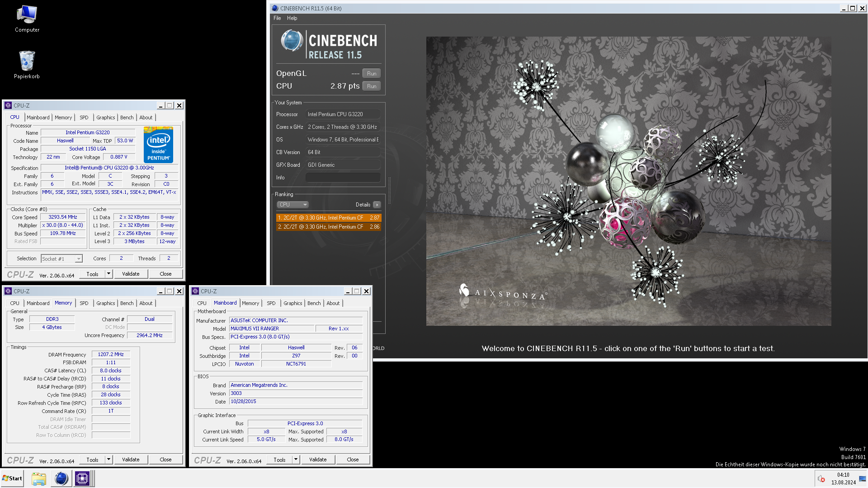
Task: Click the Multiplier x 30.0 value
Action: point(63,225)
